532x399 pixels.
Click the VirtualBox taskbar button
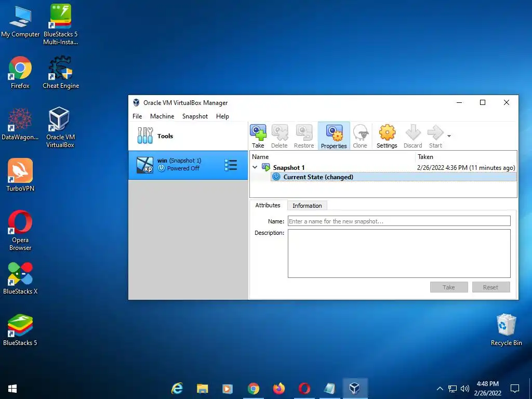tap(354, 389)
